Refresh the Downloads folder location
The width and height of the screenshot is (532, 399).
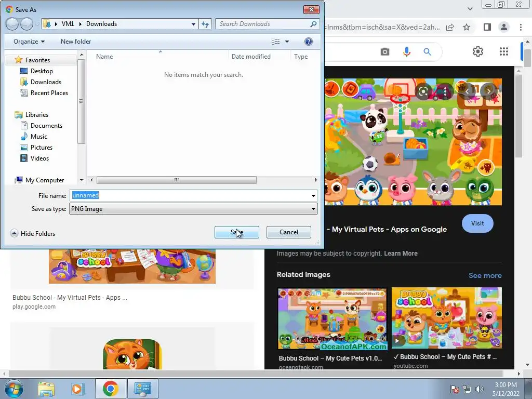tap(205, 24)
